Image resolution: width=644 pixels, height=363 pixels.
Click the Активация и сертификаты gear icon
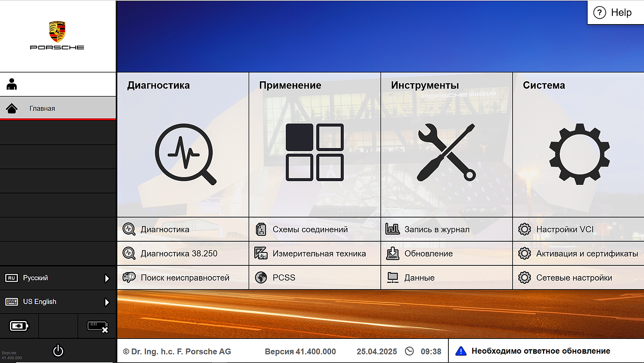[524, 254]
